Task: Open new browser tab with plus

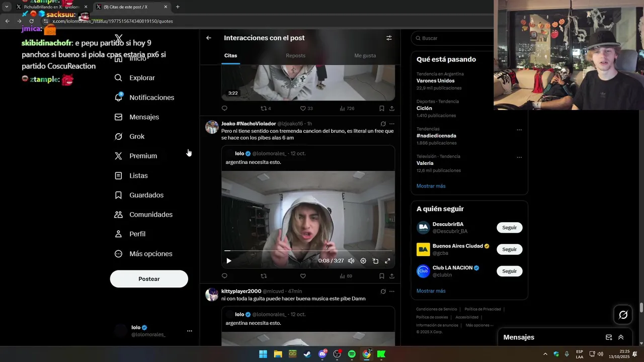Action: pos(178,7)
